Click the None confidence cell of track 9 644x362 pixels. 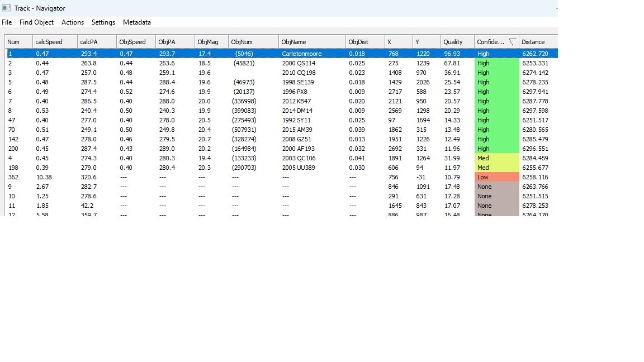496,187
